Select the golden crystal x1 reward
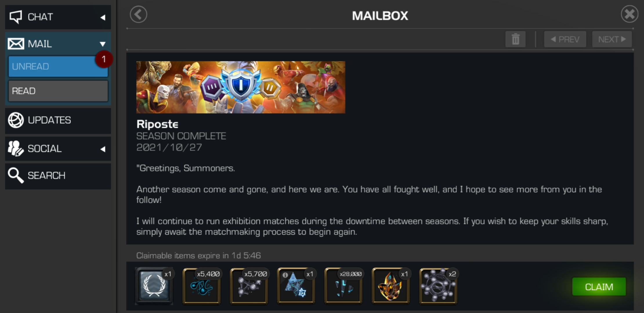This screenshot has width=644, height=313. point(390,286)
